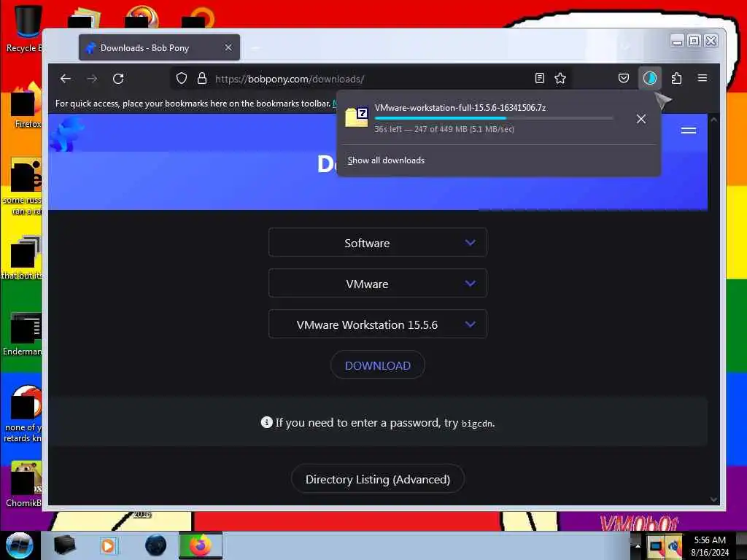Image resolution: width=747 pixels, height=560 pixels.
Task: Click the padlock site security icon
Action: pyautogui.click(x=202, y=79)
